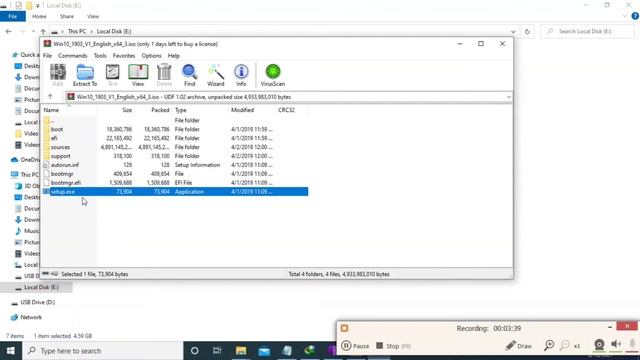Open the Options menu
Viewport: 640px width, 360px height.
point(151,56)
